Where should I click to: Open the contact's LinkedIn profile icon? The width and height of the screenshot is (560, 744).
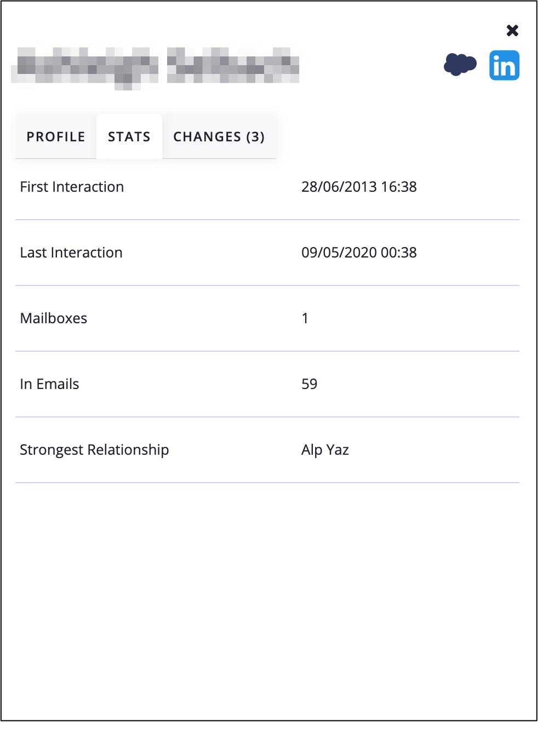[x=504, y=66]
